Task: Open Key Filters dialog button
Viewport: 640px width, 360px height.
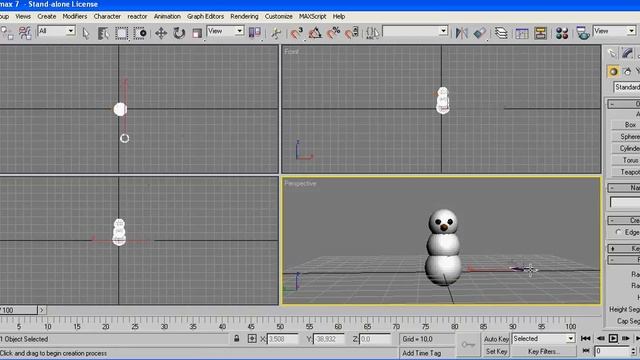Action: click(x=543, y=351)
